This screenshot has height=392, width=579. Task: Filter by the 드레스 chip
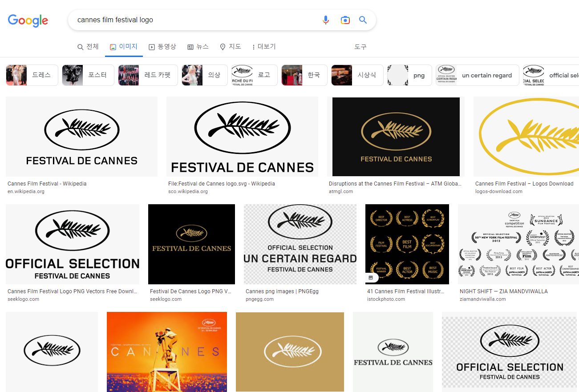[x=32, y=75]
